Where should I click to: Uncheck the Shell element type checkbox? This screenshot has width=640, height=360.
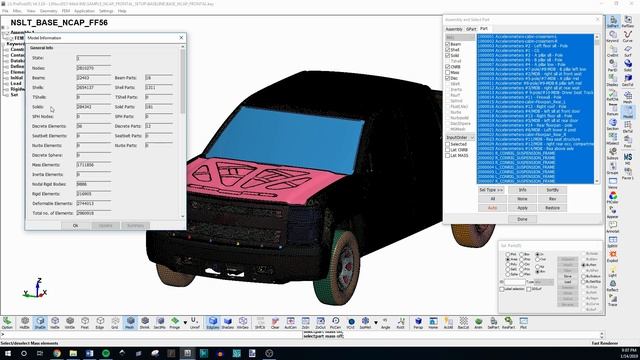447,50
